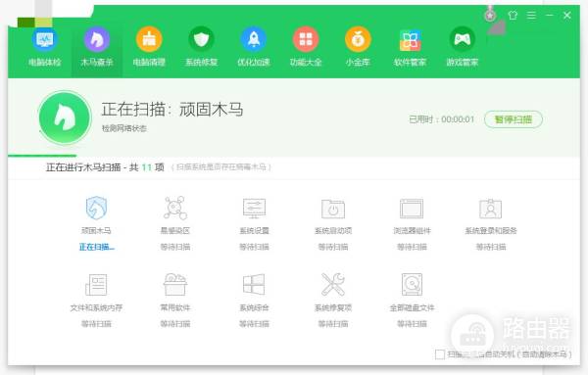
Task: Click the 顽固木马 scan item icon
Action: pos(96,208)
